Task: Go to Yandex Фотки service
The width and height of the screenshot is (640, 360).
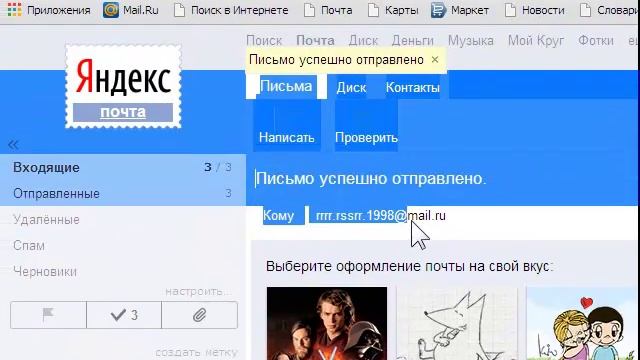Action: tap(596, 40)
